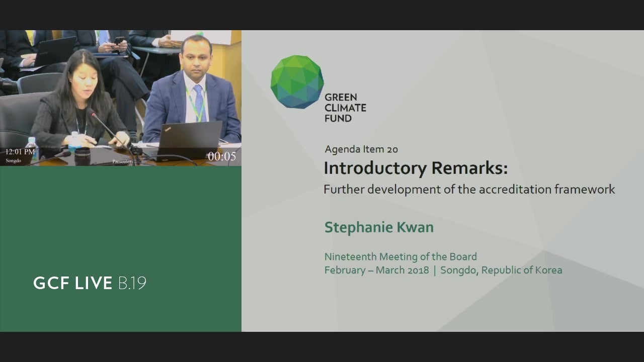644x362 pixels.
Task: Click the "GCF LIVE B.19" banner text
Action: coord(90,283)
